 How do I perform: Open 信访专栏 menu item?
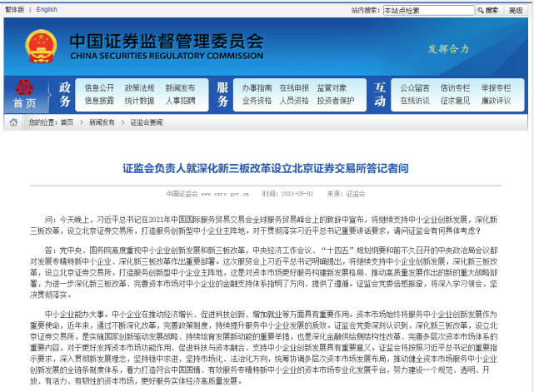pyautogui.click(x=456, y=88)
